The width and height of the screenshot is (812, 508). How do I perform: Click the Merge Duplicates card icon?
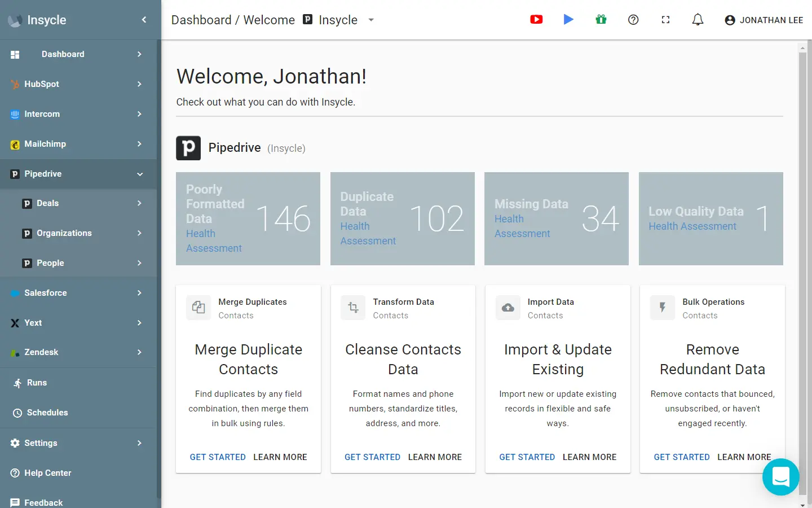pos(198,308)
